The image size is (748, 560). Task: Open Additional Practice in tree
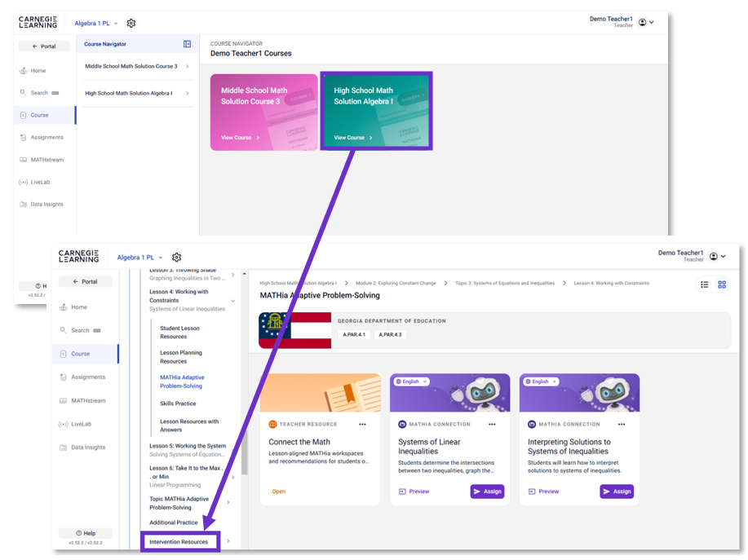point(173,523)
